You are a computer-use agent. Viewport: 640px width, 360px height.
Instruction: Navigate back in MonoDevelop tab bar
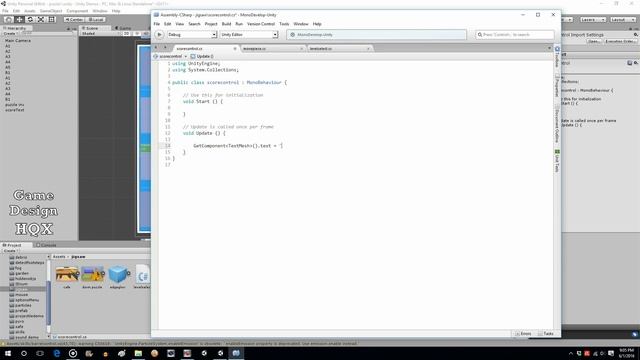pyautogui.click(x=156, y=48)
